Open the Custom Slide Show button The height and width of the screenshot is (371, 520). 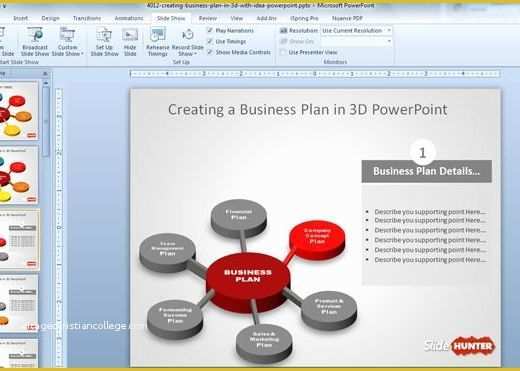68,42
